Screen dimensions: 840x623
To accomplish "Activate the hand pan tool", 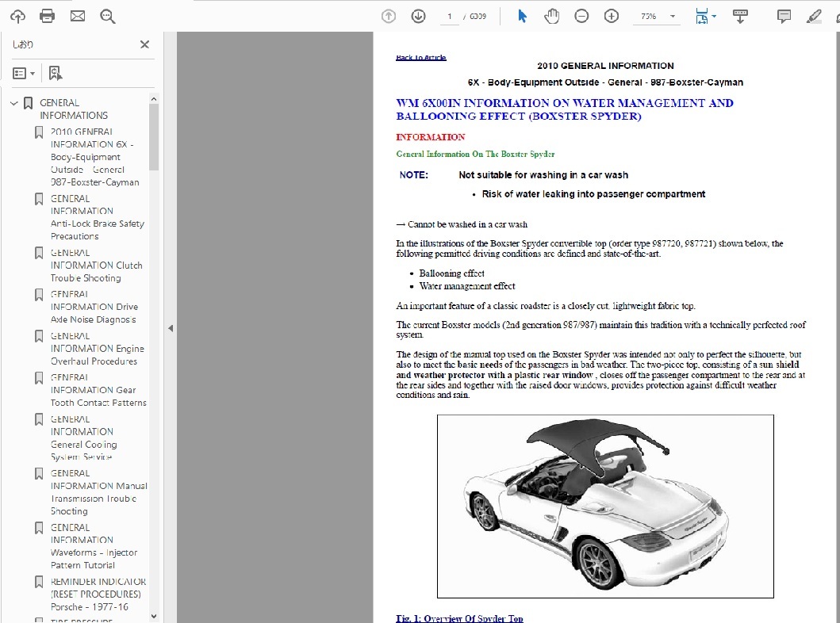I will 552,17.
